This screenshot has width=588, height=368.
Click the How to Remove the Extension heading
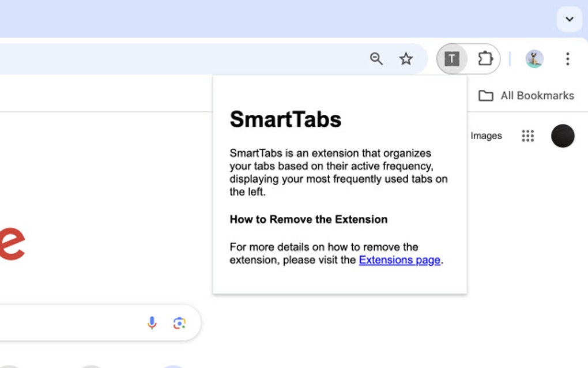tap(308, 219)
